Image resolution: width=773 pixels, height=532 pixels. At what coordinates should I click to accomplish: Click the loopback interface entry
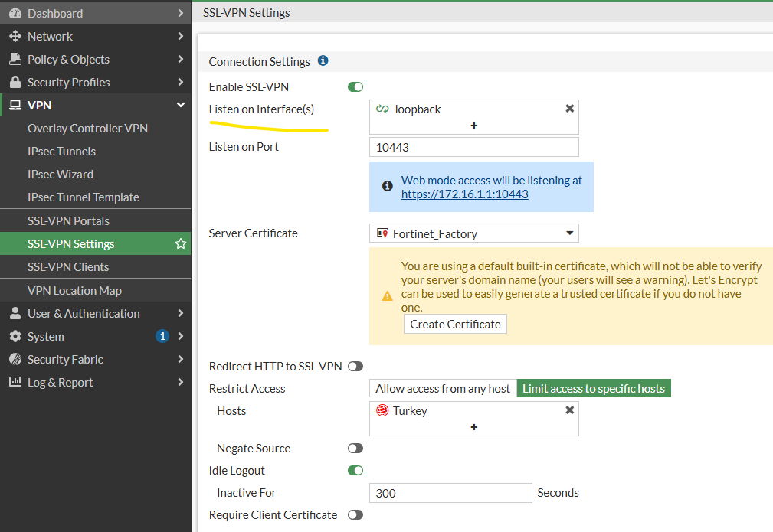coord(417,109)
